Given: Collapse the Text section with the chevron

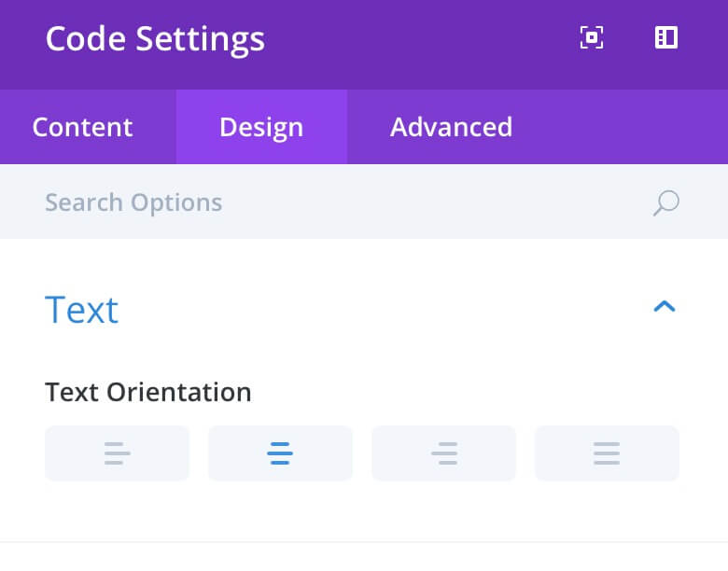Looking at the screenshot, I should [665, 306].
